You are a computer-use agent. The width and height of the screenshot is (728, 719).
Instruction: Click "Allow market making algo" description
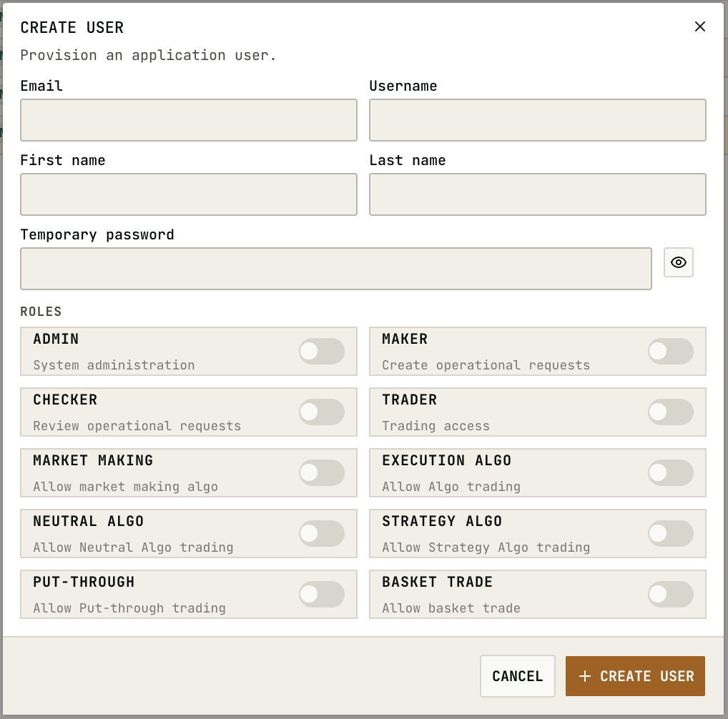point(125,487)
